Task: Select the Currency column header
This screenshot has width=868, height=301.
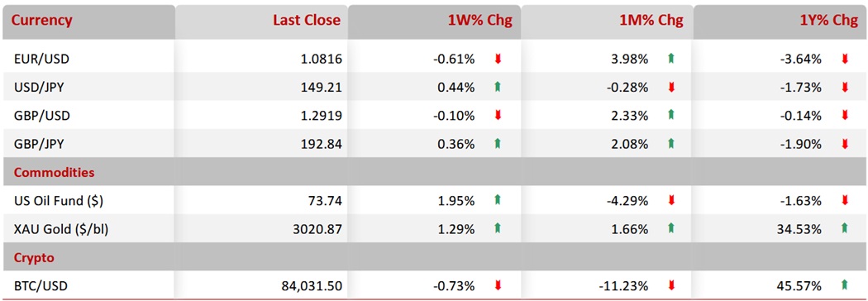Action: tap(42, 21)
